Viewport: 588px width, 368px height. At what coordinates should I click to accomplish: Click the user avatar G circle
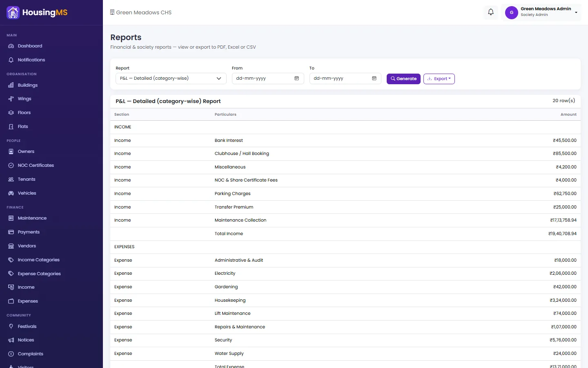[512, 13]
